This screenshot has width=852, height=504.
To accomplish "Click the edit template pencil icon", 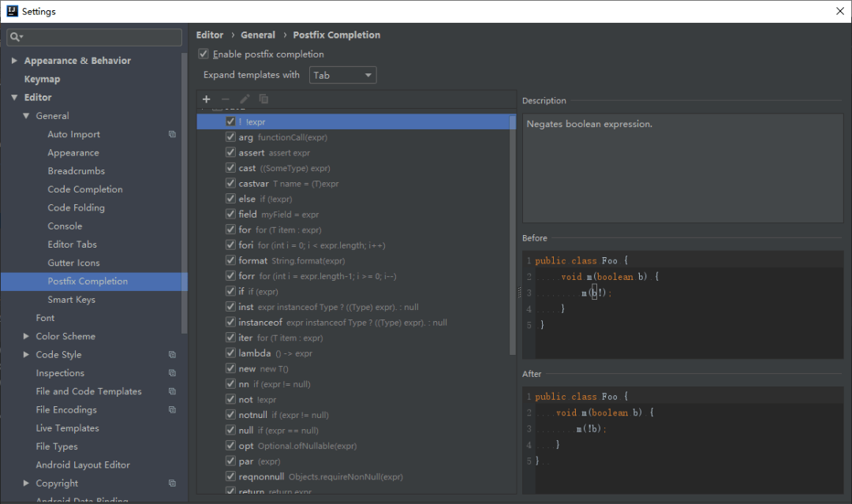I will (x=245, y=99).
